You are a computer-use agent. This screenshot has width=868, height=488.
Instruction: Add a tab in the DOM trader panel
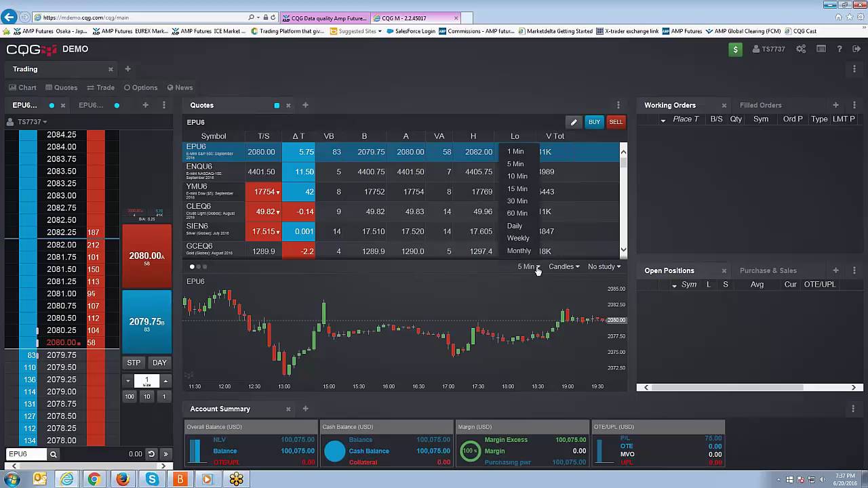pyautogui.click(x=145, y=105)
